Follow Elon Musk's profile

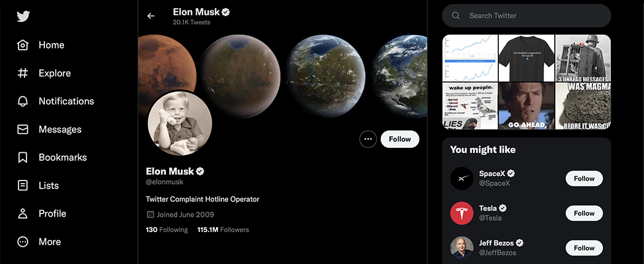tap(400, 139)
